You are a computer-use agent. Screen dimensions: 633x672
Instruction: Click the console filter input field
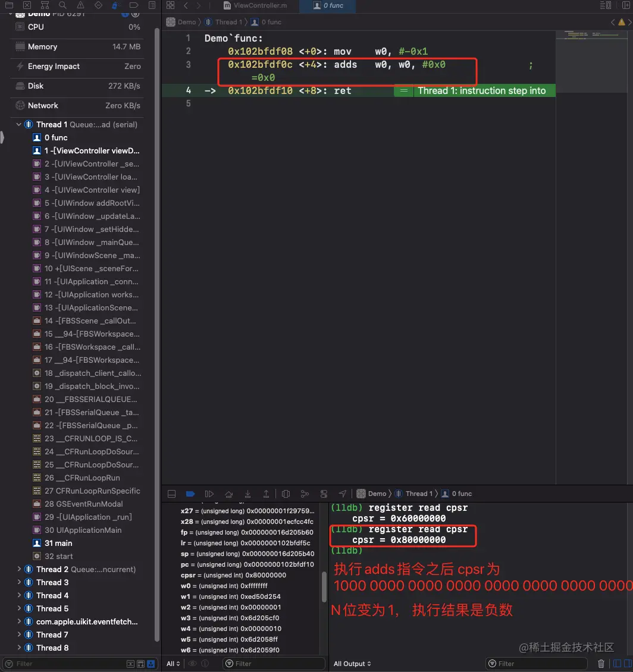(536, 664)
